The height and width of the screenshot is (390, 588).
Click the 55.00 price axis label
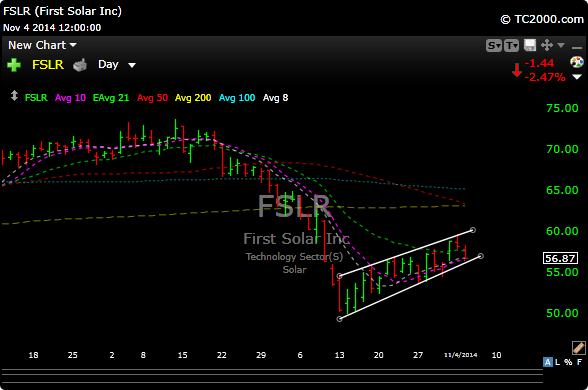tap(562, 272)
